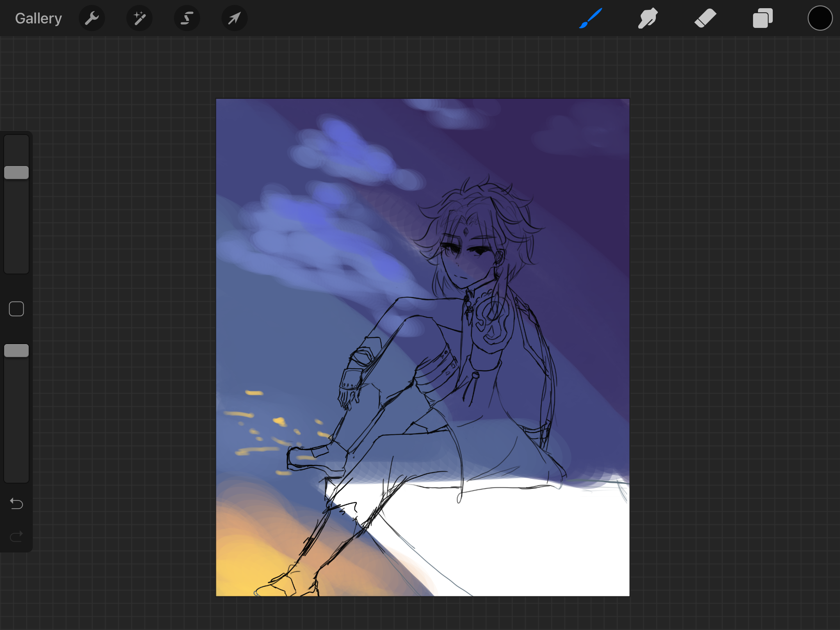Image resolution: width=840 pixels, height=630 pixels.
Task: Click top of brush size slider track
Action: click(16, 142)
